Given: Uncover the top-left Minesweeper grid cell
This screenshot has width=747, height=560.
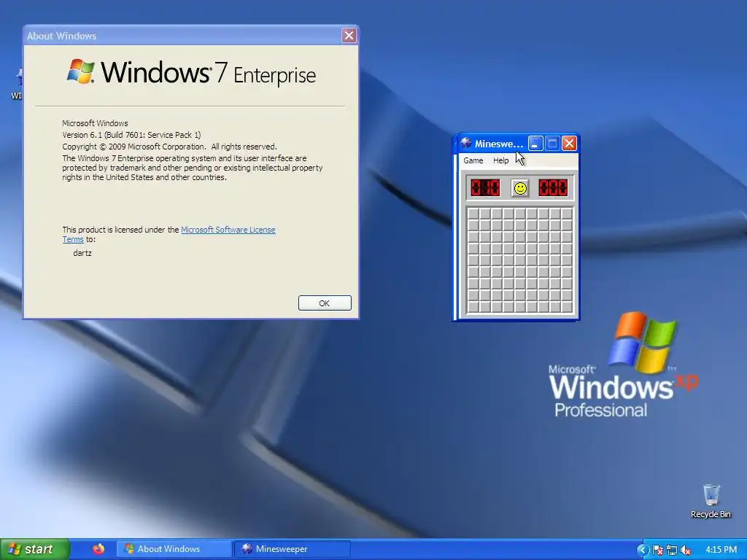Looking at the screenshot, I should click(x=473, y=214).
